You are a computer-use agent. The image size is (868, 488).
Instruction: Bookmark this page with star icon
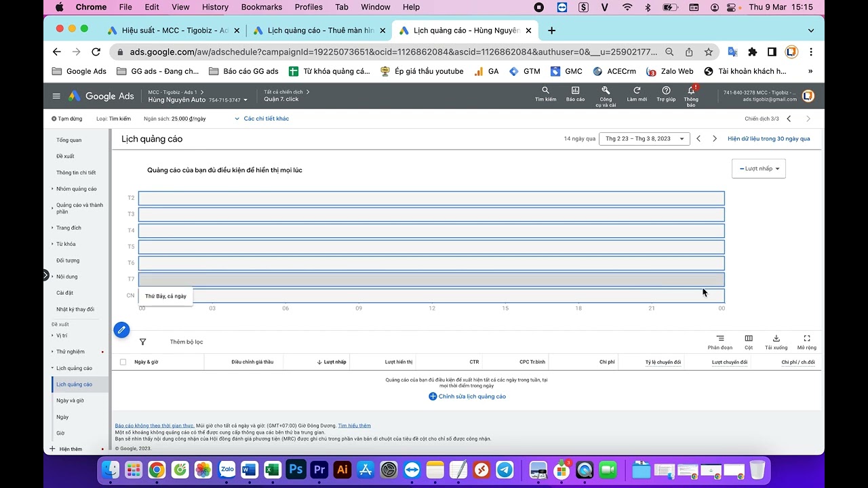click(x=709, y=52)
